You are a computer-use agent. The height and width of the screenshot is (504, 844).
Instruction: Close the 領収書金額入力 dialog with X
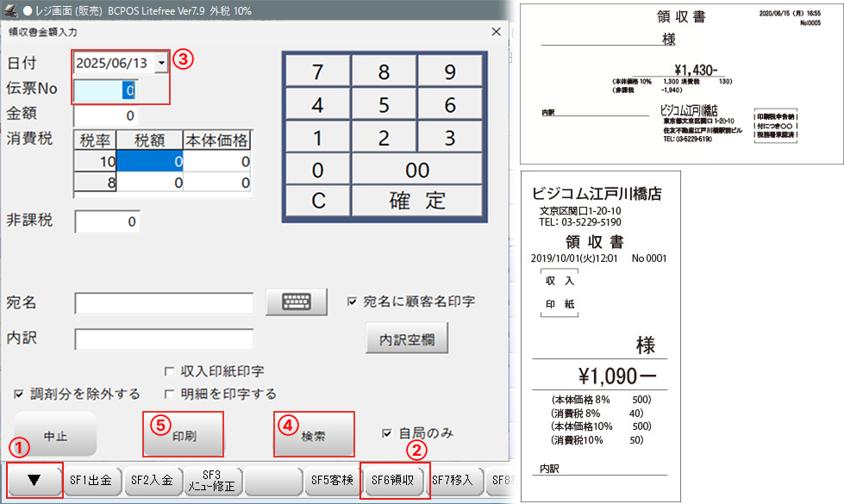coord(496,32)
